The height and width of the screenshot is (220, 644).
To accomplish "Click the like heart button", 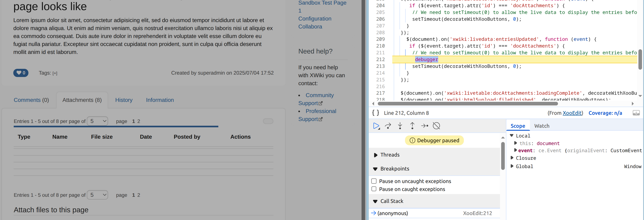I will point(21,73).
